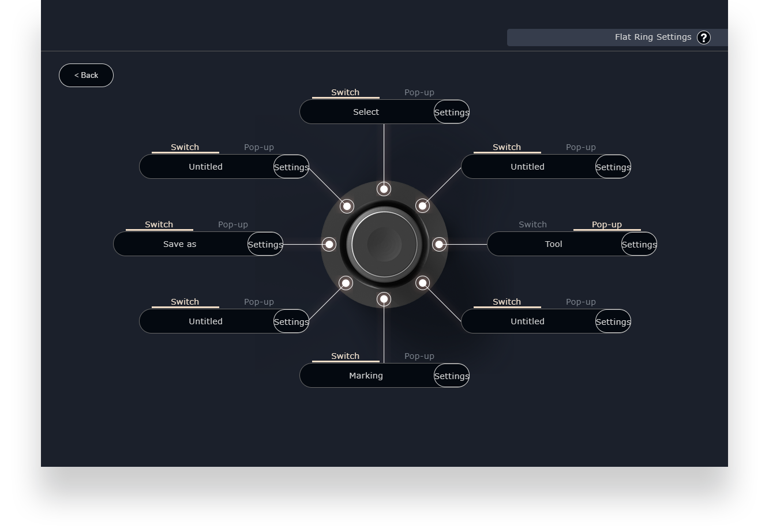Click the bottom ring position dot
The width and height of the screenshot is (769, 532).
[x=384, y=299]
